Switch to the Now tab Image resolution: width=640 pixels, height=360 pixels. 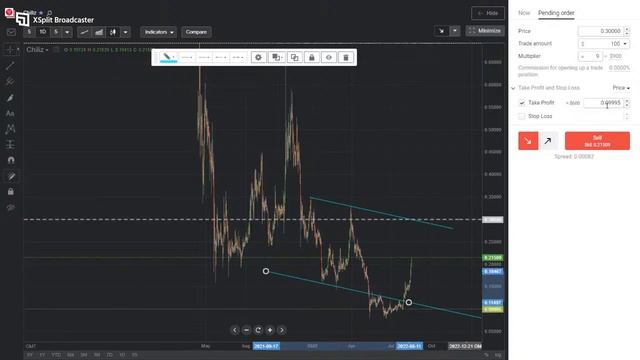pos(524,13)
